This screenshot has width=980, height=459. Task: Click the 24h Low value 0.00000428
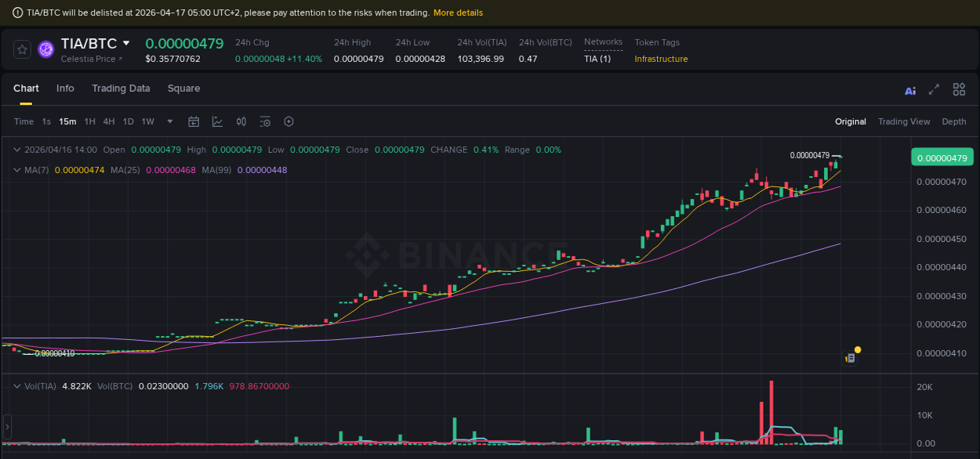[x=420, y=59]
